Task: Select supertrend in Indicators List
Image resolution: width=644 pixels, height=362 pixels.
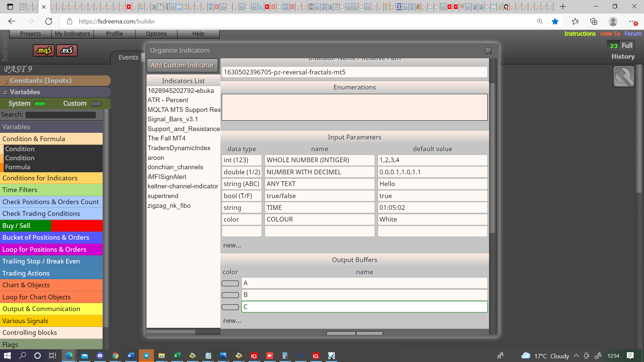Action: [163, 196]
